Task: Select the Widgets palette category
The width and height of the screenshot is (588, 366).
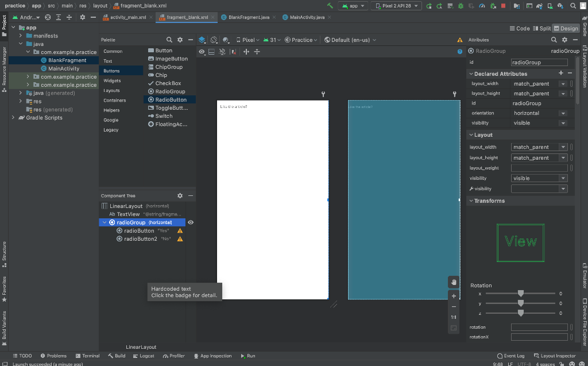Action: 112,80
